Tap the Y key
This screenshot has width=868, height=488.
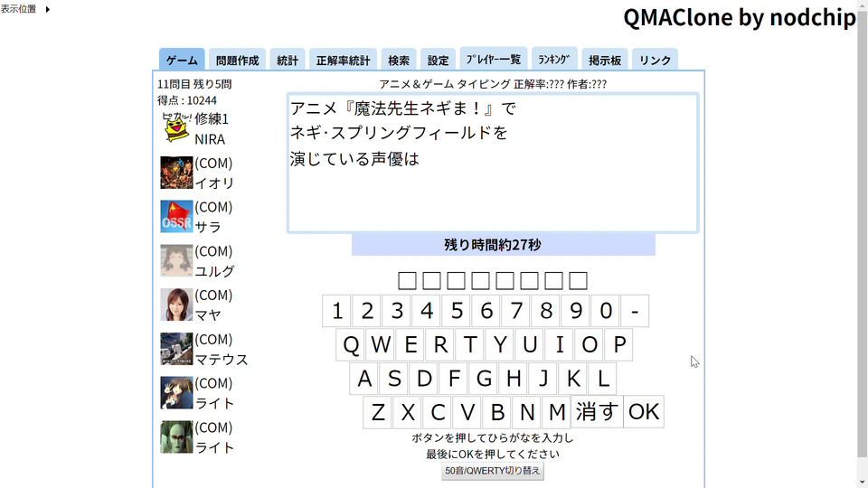click(x=500, y=344)
